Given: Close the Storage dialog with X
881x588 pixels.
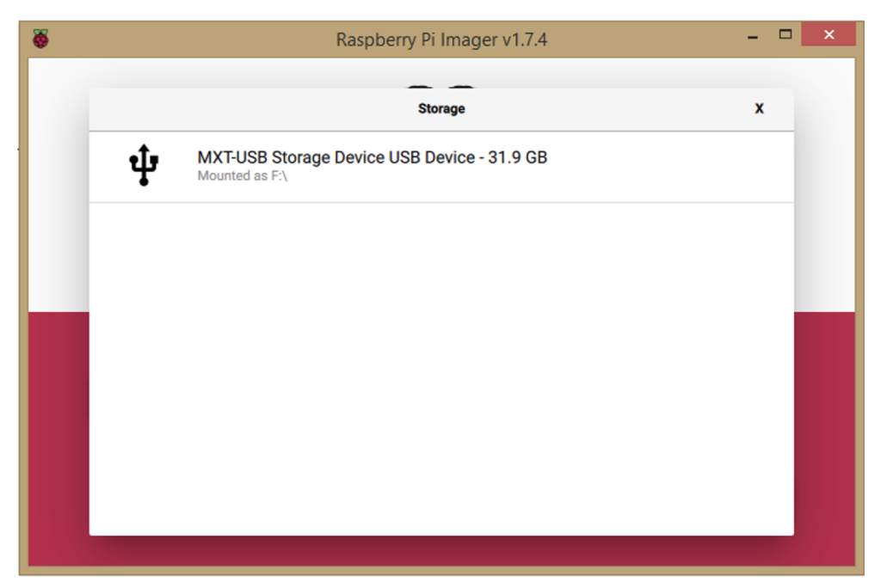Looking at the screenshot, I should pos(759,108).
